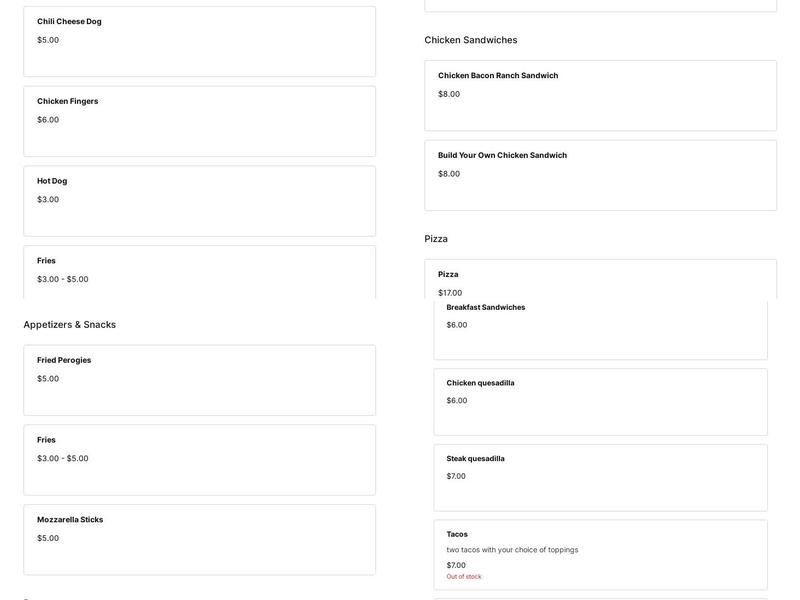Click the Hot Dog menu item
The width and height of the screenshot is (800, 600).
(x=199, y=201)
